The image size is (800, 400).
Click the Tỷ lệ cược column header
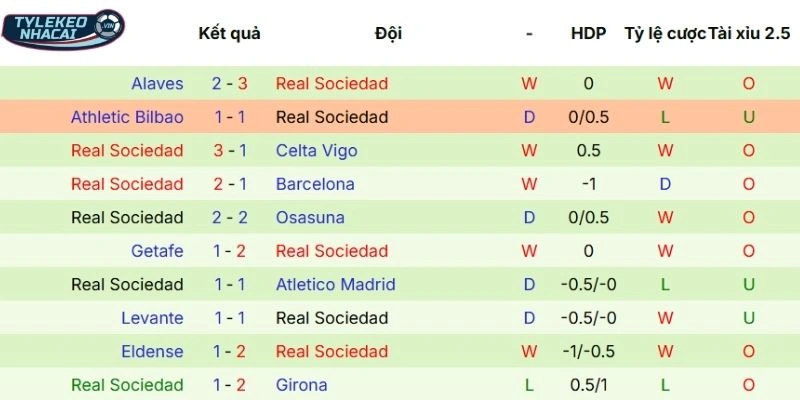[x=664, y=33]
